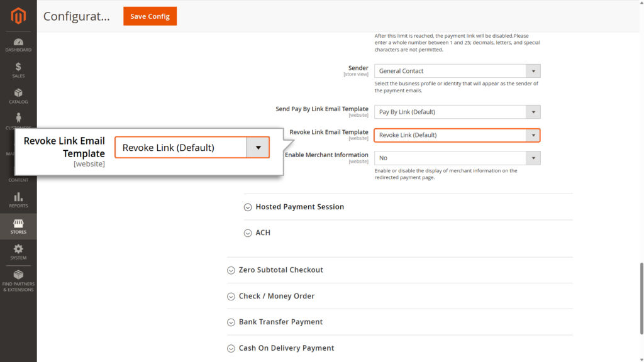Open the Stores menu icon

(18, 226)
